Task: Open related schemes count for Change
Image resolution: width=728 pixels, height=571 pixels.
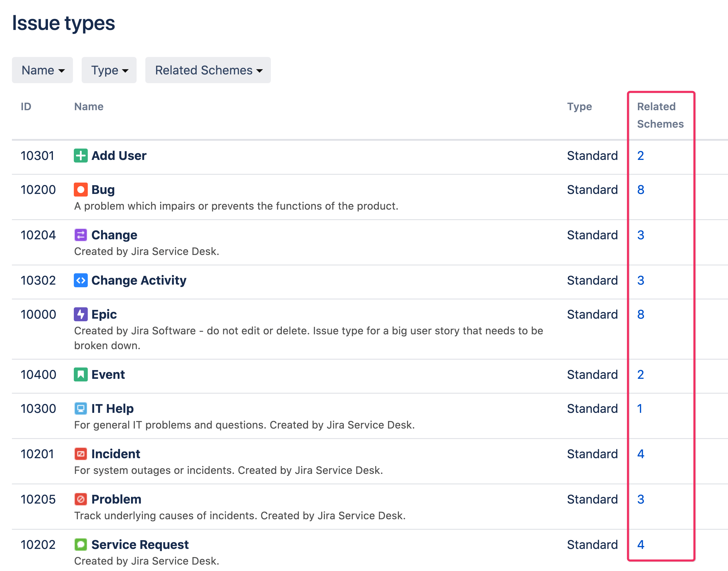Action: coord(641,235)
